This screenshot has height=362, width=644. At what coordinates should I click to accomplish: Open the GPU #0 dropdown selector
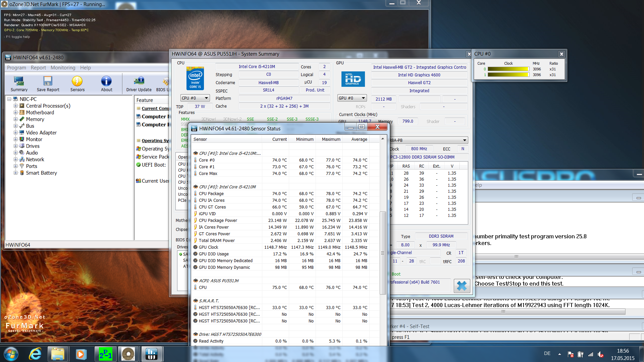pos(352,98)
